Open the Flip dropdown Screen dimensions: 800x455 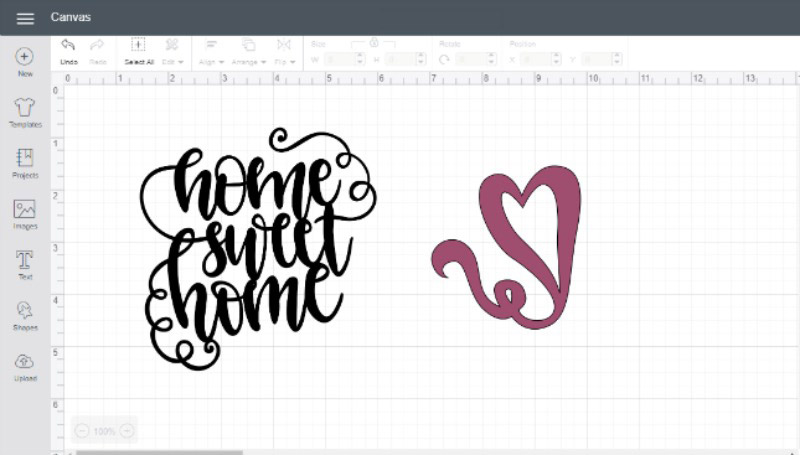tap(285, 52)
